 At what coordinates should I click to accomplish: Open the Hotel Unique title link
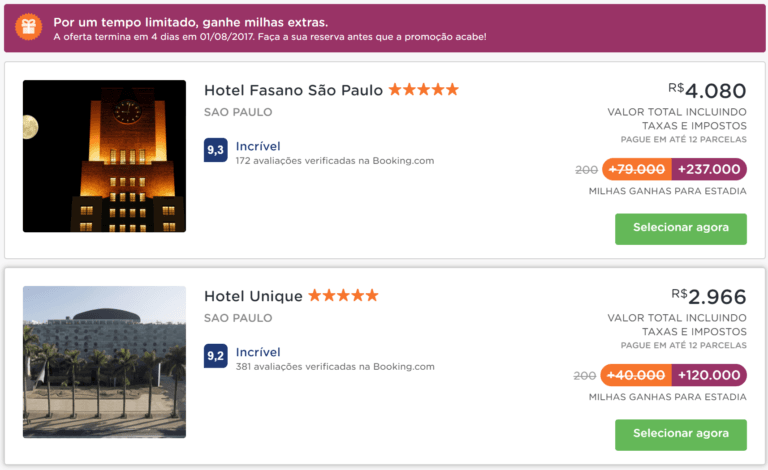tap(253, 296)
